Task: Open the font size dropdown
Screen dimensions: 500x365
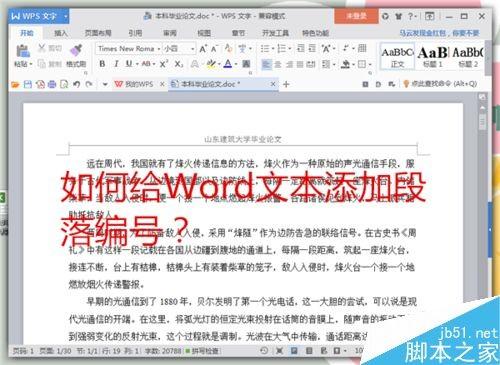Action: click(x=193, y=49)
